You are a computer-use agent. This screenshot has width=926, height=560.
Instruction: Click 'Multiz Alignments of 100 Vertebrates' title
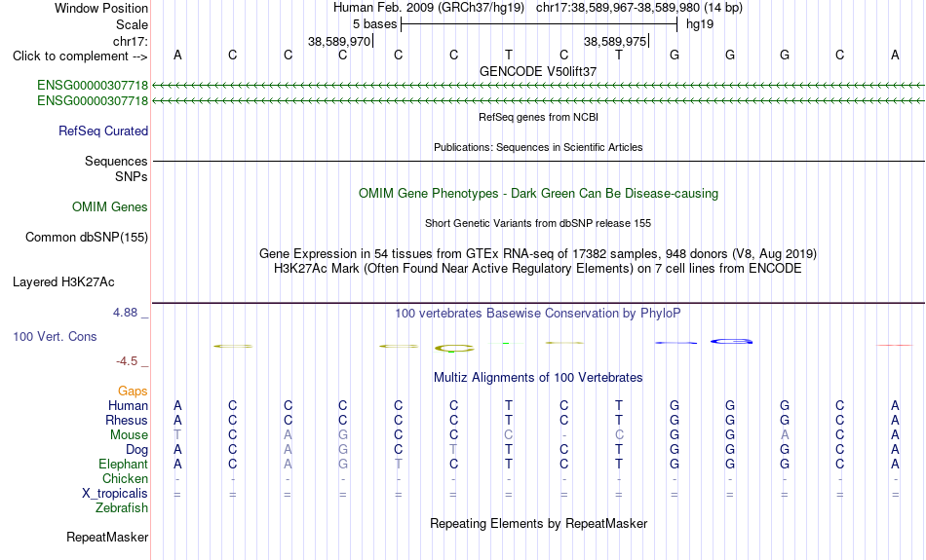click(x=538, y=378)
